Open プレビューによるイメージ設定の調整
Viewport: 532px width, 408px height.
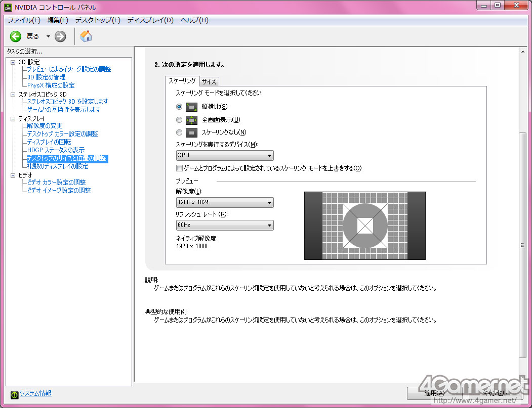69,69
